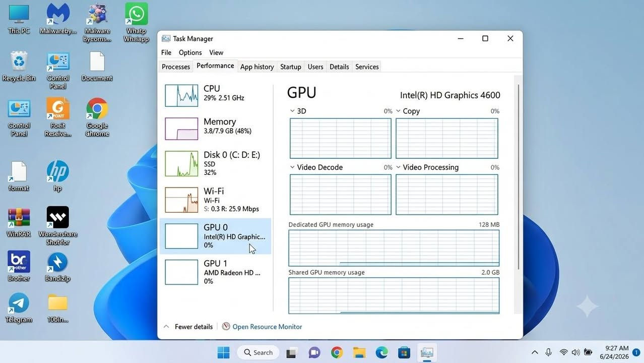
Task: Open the Windows Start button
Action: 223,352
